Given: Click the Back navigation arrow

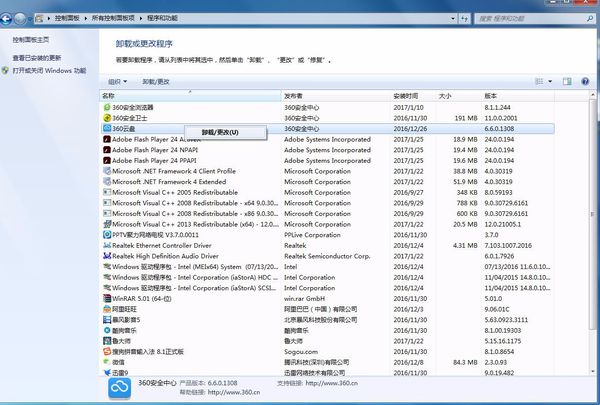Looking at the screenshot, I should pyautogui.click(x=6, y=18).
